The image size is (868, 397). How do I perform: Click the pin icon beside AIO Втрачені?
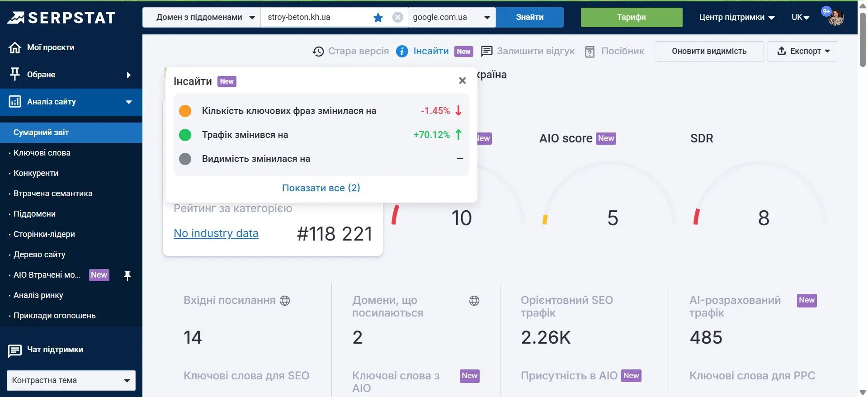pos(127,275)
